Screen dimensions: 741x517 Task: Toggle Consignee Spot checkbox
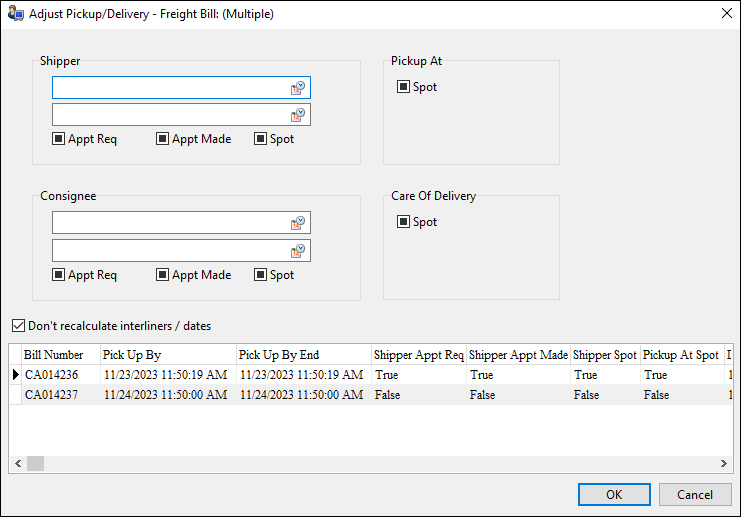(x=261, y=275)
